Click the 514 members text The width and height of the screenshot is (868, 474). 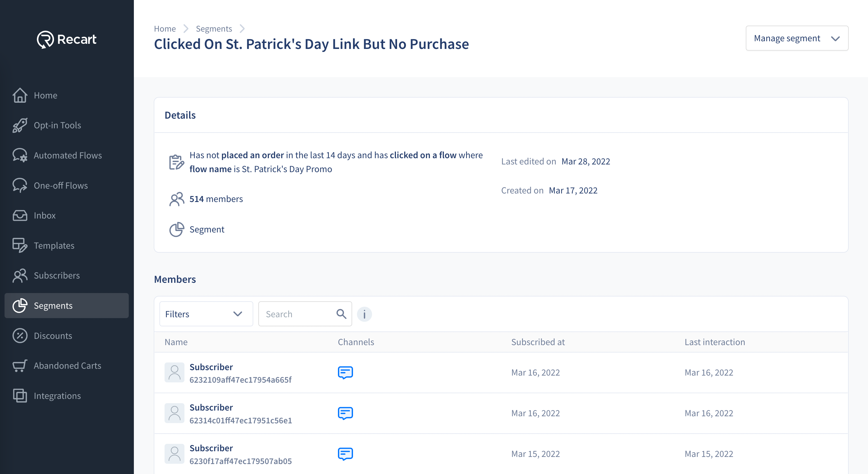216,199
